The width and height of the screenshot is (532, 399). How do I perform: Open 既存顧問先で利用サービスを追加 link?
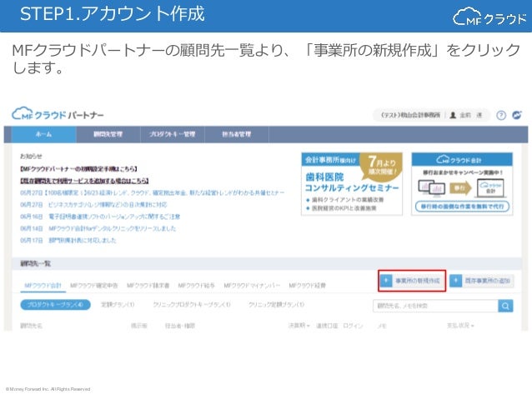[x=84, y=181]
